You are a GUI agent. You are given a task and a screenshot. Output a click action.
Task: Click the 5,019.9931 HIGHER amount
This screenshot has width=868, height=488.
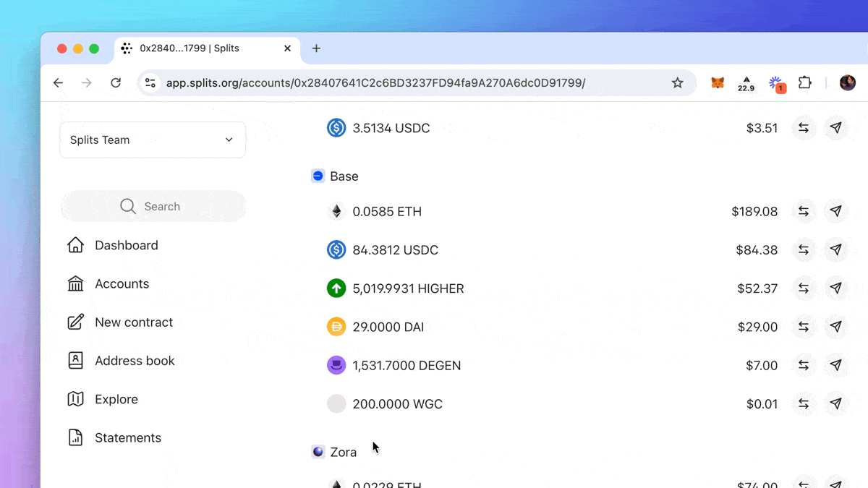point(409,288)
